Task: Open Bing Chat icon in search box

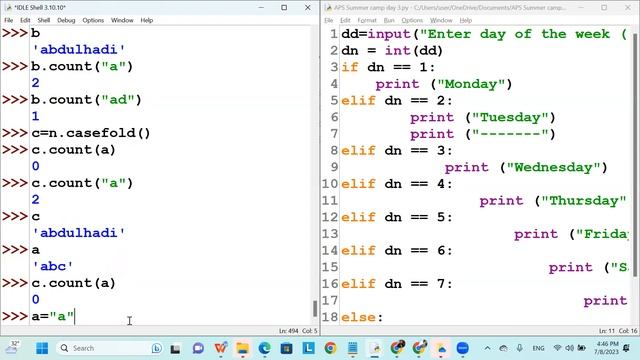Action: pyautogui.click(x=156, y=348)
